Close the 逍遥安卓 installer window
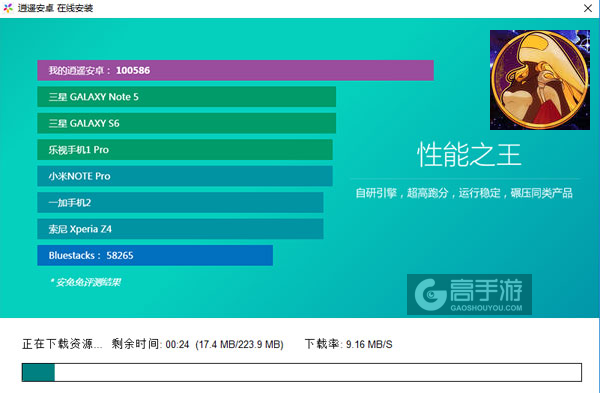The height and width of the screenshot is (393, 600). click(x=588, y=8)
